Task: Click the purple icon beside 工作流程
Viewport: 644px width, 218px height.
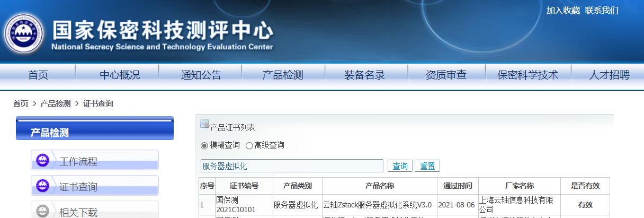Action: 42,160
